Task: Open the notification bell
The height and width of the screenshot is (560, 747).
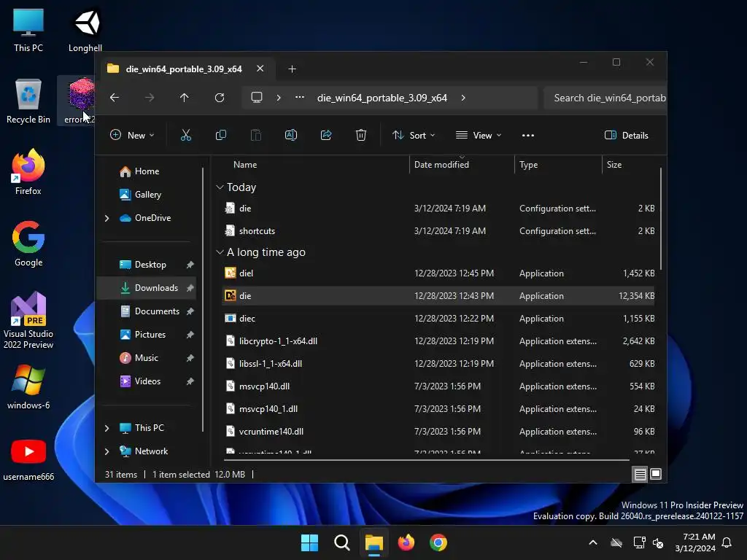Action: point(727,542)
